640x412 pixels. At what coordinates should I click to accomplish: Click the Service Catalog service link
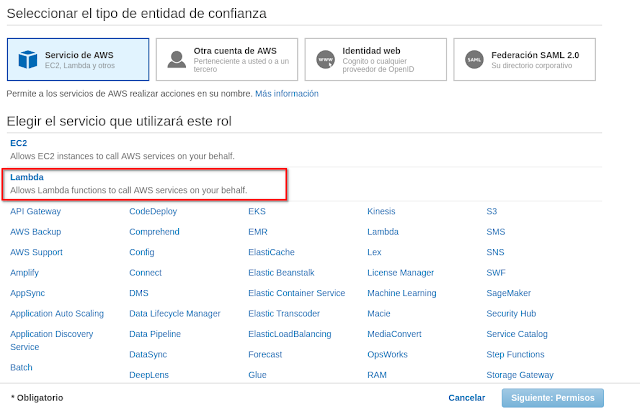click(x=517, y=334)
